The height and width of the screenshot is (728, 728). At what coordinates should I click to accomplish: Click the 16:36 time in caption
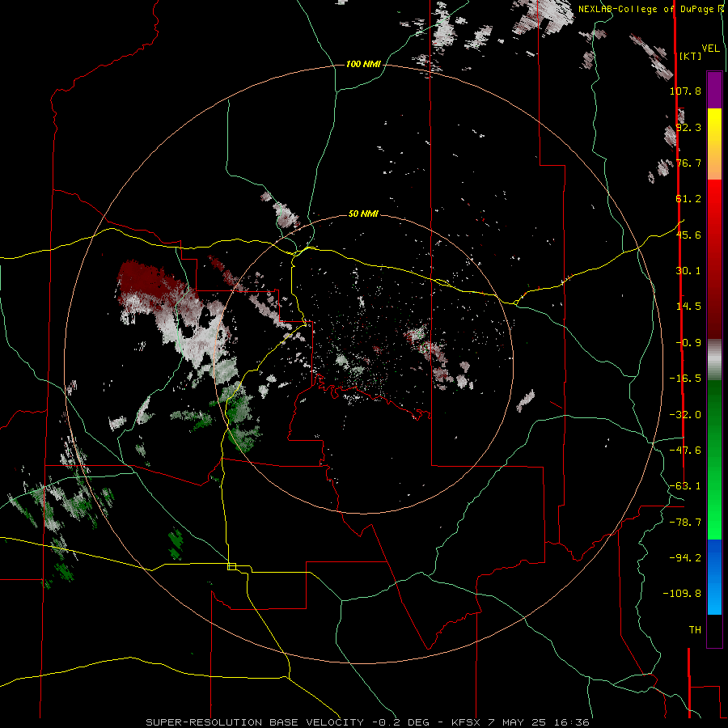572,722
